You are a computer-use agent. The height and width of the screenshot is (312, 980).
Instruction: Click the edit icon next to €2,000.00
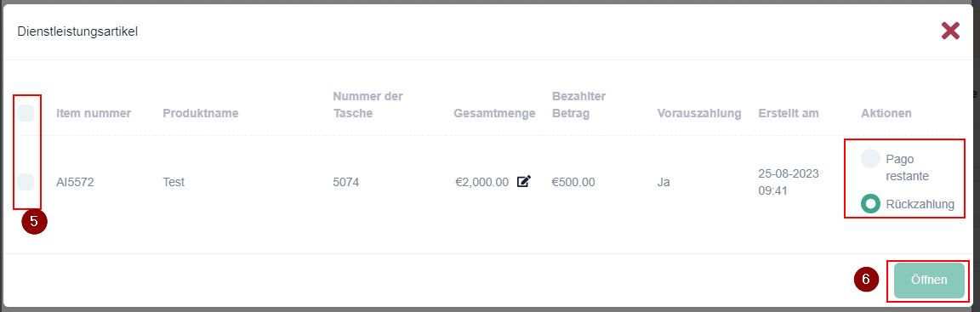tap(524, 182)
